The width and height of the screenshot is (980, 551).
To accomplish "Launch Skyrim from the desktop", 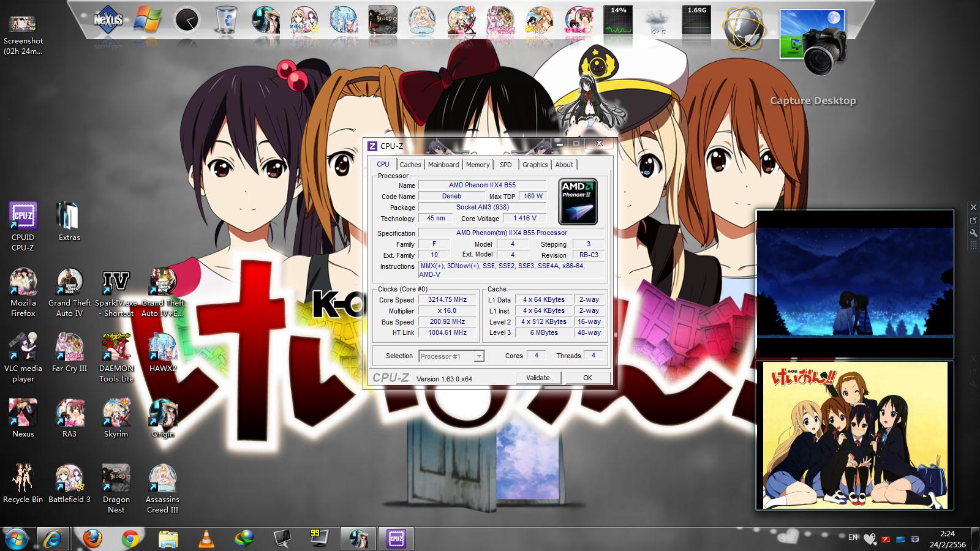I will (116, 418).
